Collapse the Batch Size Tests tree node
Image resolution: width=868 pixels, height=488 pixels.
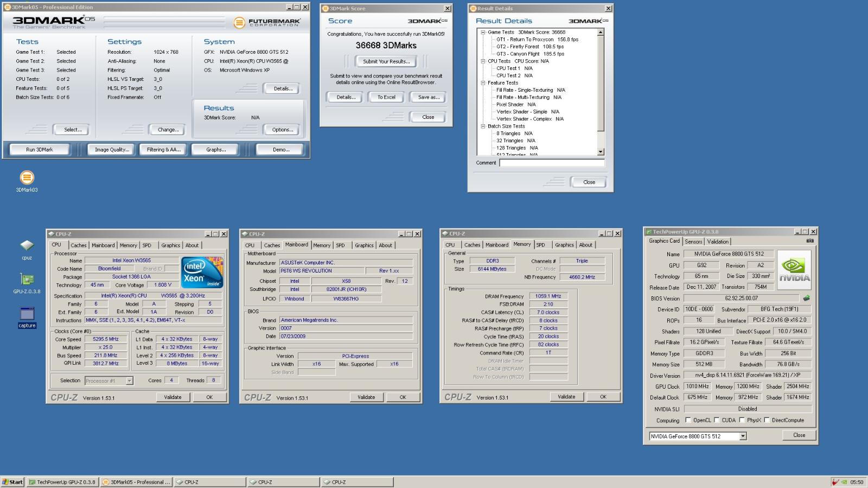click(x=483, y=126)
